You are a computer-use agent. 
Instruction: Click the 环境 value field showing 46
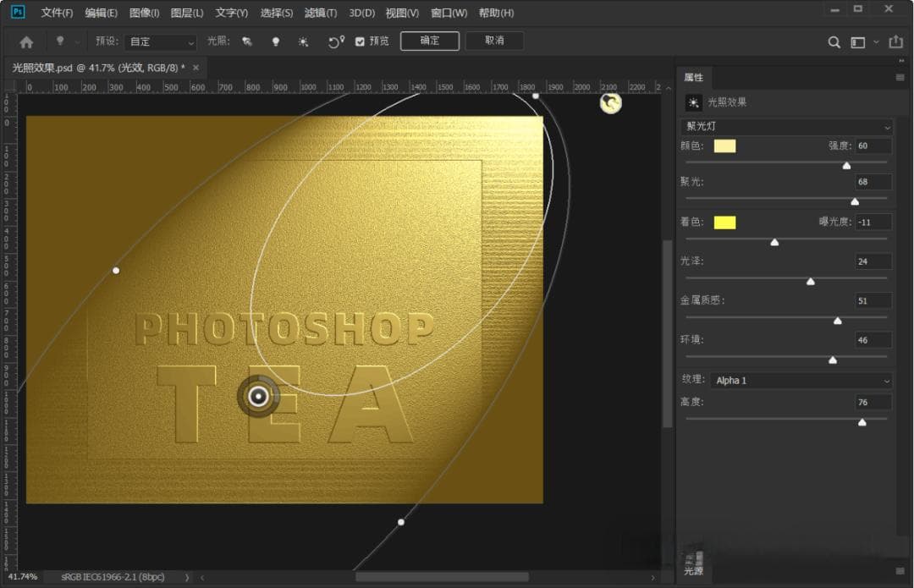tap(873, 340)
